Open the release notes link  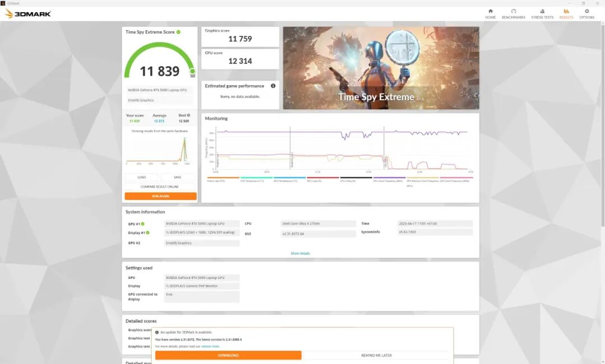point(210,346)
